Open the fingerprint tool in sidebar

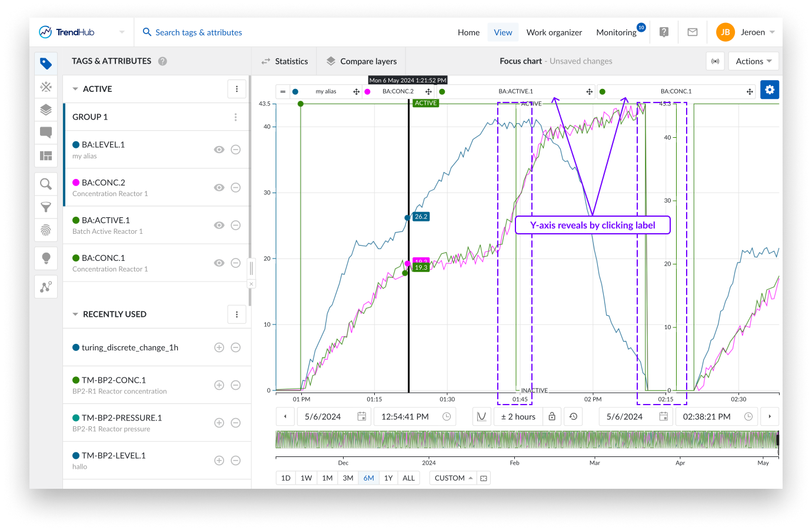46,230
